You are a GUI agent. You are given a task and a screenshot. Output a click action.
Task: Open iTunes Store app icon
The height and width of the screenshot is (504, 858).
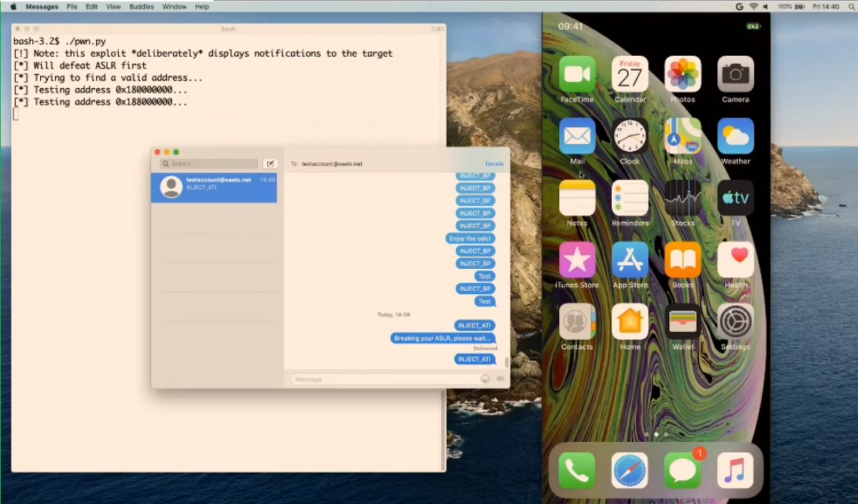tap(576, 260)
